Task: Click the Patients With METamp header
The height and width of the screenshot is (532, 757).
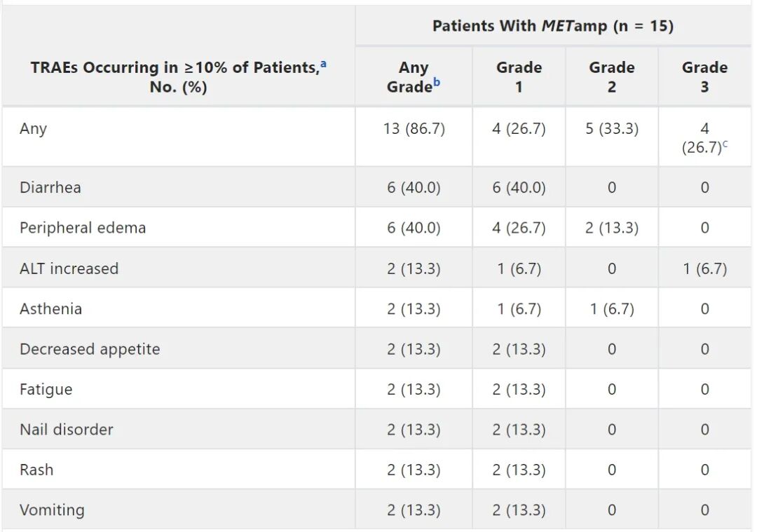Action: coord(552,27)
